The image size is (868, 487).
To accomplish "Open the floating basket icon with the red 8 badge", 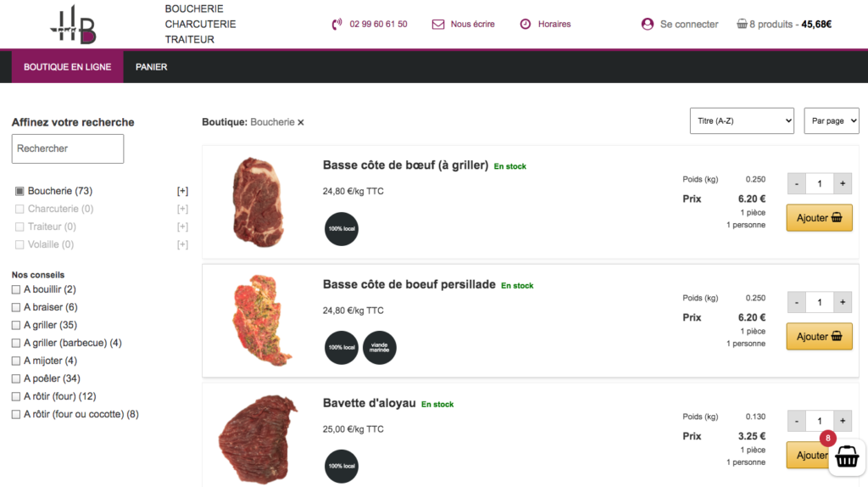I will pyautogui.click(x=847, y=457).
